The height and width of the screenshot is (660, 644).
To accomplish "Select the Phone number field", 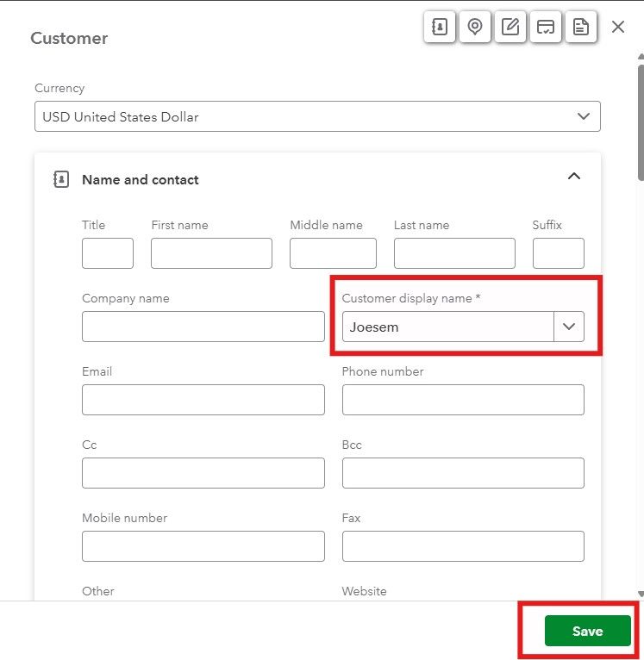I will (463, 400).
